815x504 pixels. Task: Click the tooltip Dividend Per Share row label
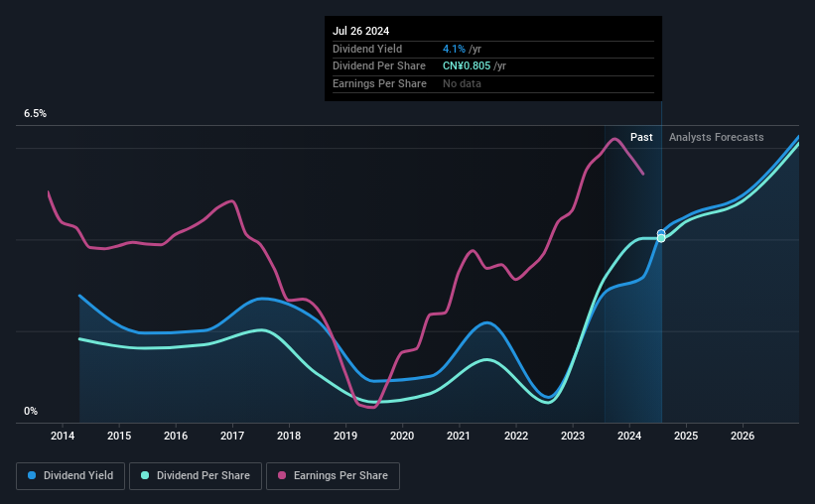[x=379, y=66]
